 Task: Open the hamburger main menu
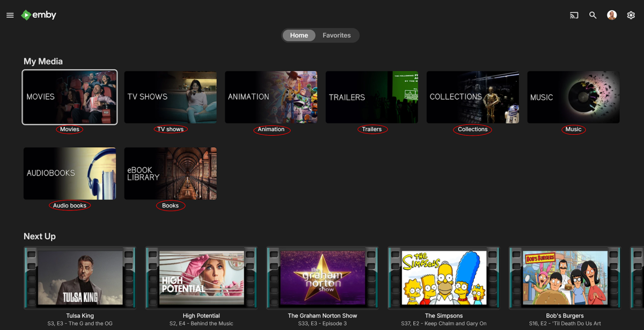(10, 15)
